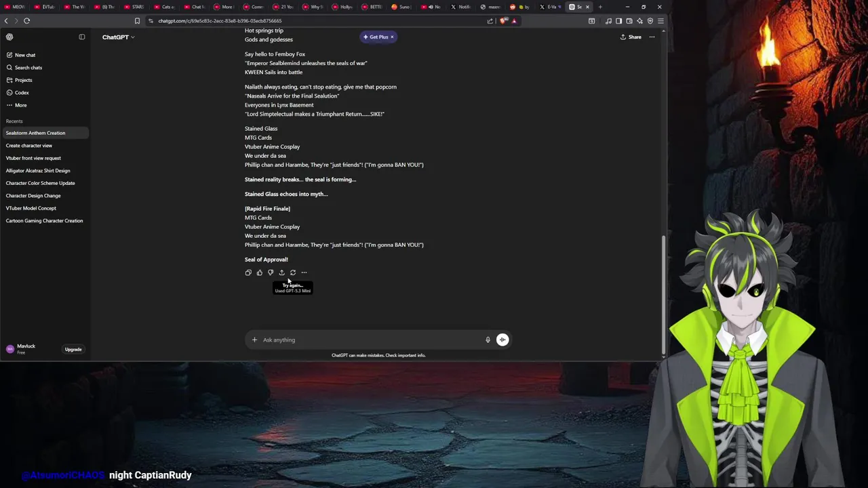Open the Cartoon Gaming Character Creation chat
This screenshot has height=488, width=868.
tap(45, 221)
